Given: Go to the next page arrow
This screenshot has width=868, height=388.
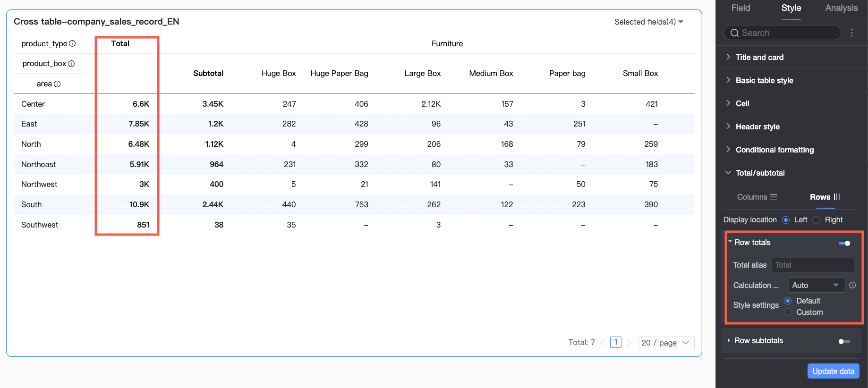Looking at the screenshot, I should click(629, 343).
